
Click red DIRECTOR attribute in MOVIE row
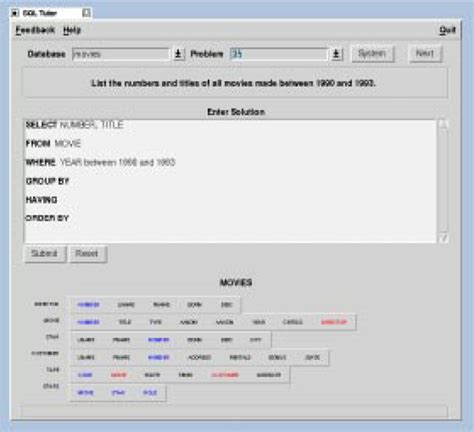pyautogui.click(x=334, y=322)
